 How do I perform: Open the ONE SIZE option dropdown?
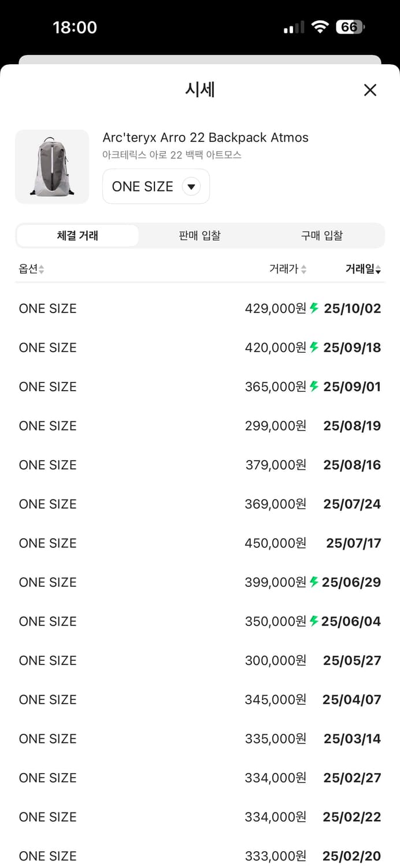point(155,186)
